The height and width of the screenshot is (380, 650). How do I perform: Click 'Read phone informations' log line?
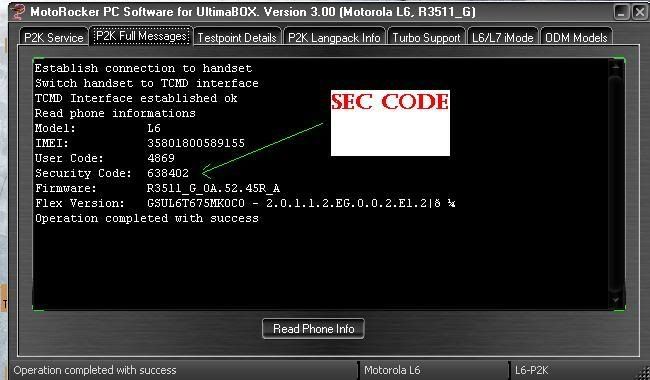[x=115, y=113]
